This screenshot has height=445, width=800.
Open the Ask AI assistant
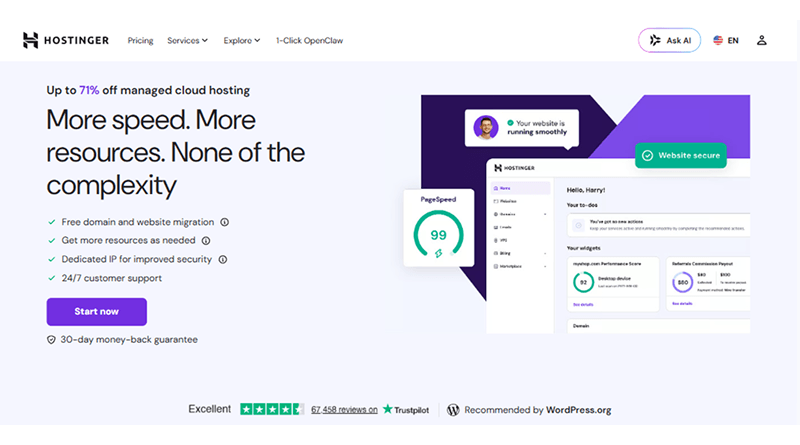click(x=669, y=40)
